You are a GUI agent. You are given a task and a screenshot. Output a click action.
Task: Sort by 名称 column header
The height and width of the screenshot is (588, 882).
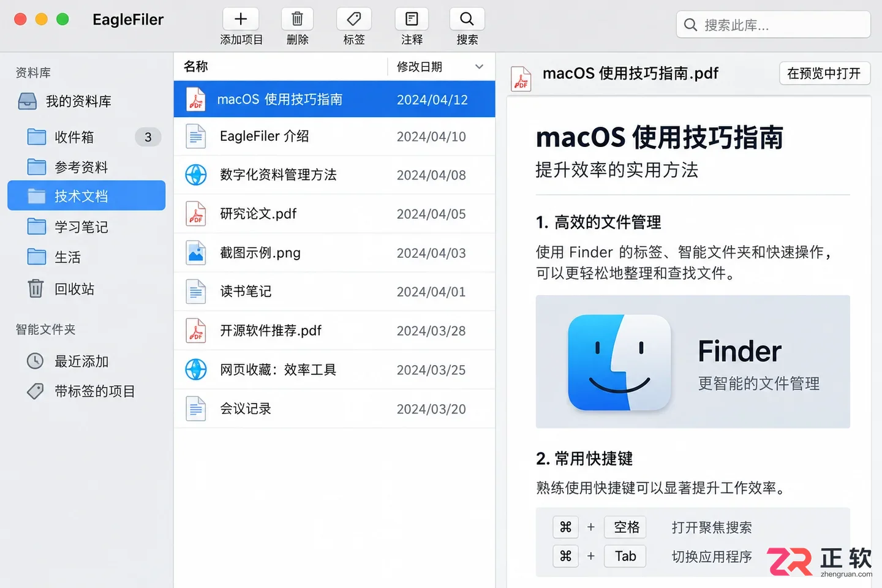coord(196,66)
